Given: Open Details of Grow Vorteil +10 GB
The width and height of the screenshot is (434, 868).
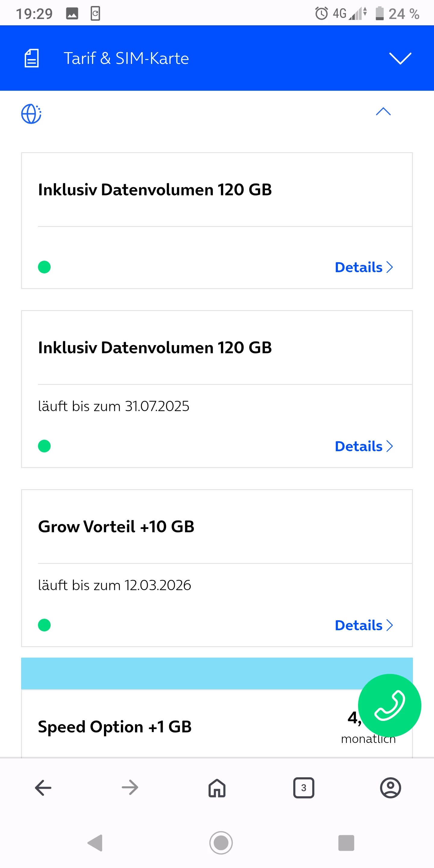Looking at the screenshot, I should 363,625.
